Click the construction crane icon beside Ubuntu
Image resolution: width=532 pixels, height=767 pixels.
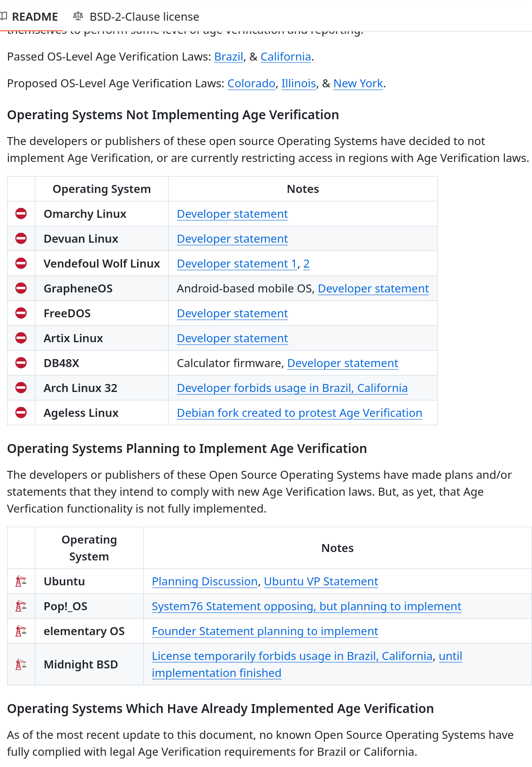click(21, 581)
